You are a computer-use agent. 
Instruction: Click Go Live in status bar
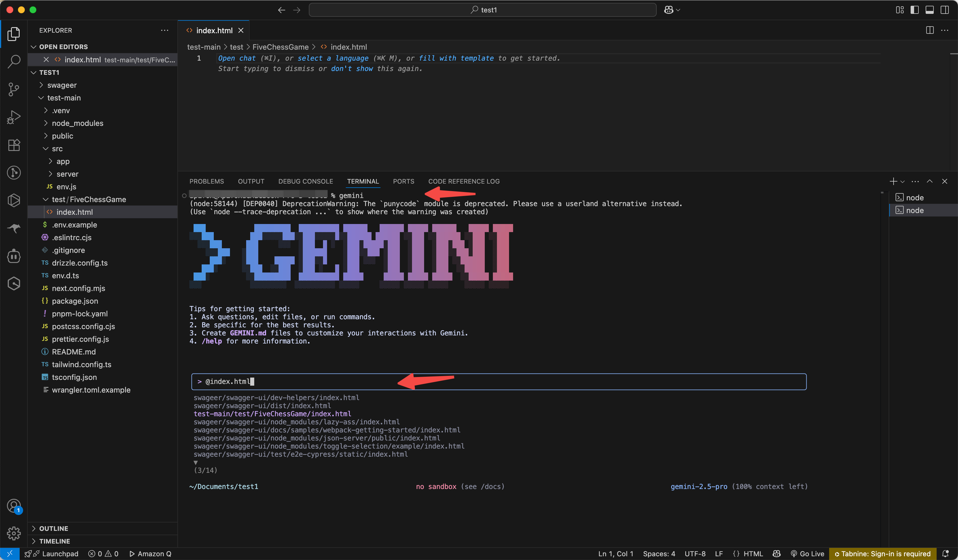(x=807, y=554)
